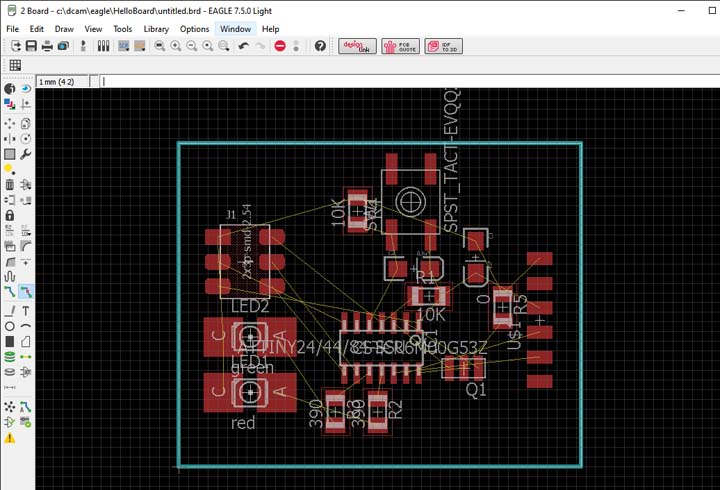Select the Arc tool
Screen dimensions: 720x490
tap(26, 326)
